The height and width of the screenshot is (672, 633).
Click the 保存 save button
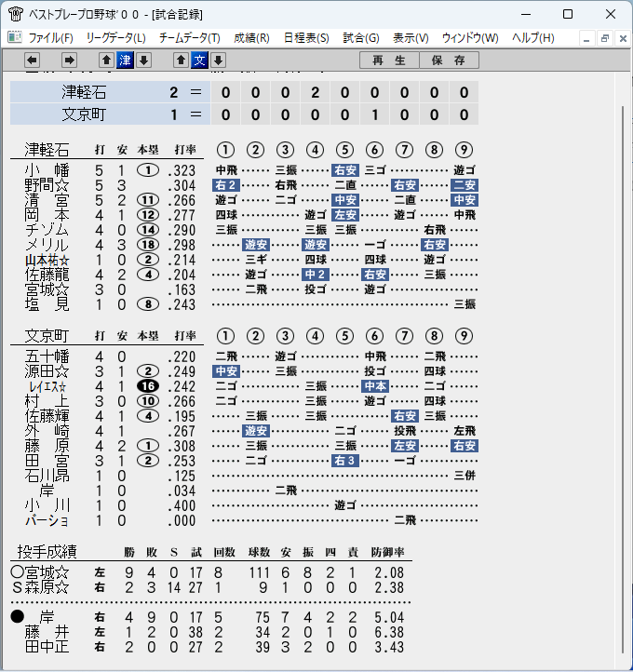point(449,60)
